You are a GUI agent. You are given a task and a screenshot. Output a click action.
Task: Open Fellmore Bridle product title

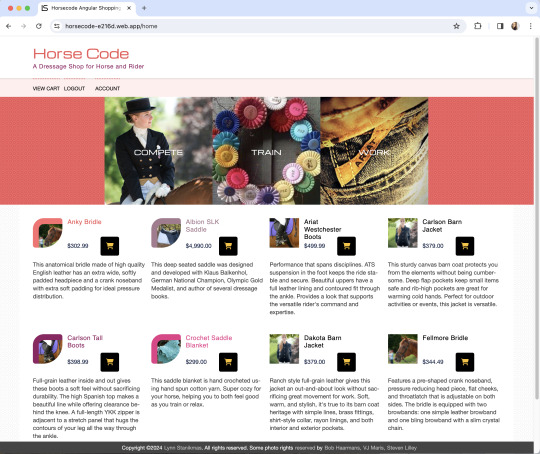pyautogui.click(x=445, y=338)
